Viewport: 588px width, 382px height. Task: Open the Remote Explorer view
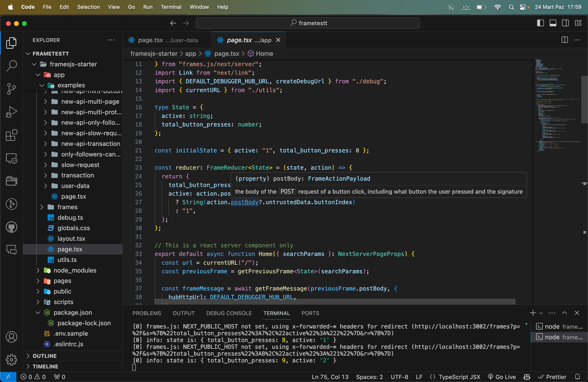tap(11, 158)
